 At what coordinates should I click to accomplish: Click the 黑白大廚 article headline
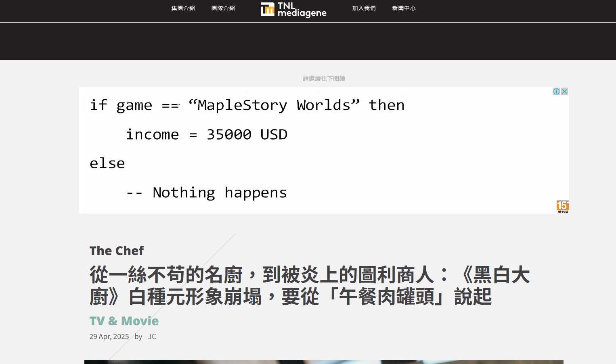[x=310, y=286]
